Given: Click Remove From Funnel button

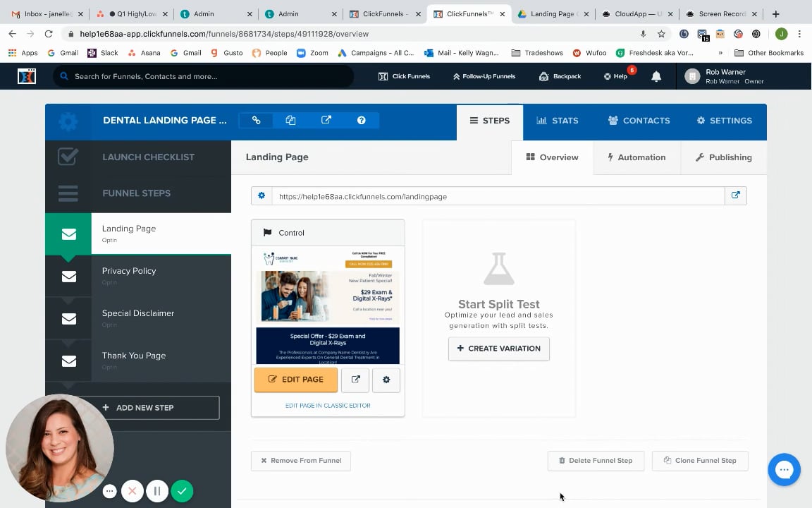Looking at the screenshot, I should (x=301, y=460).
